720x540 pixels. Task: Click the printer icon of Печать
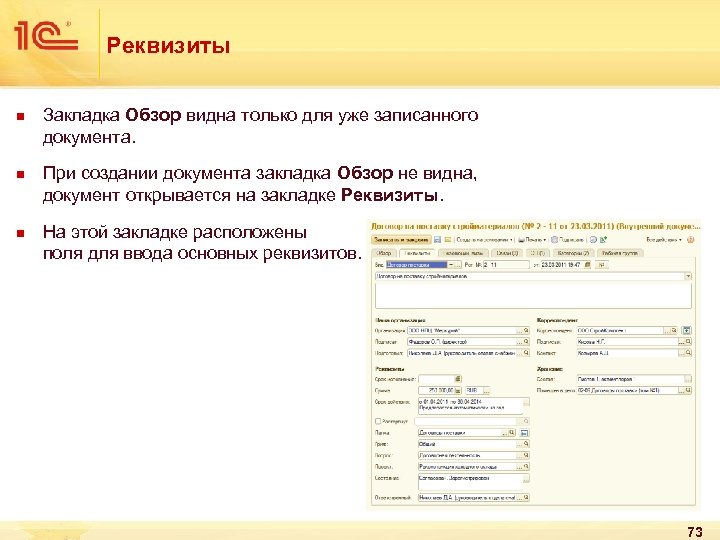click(521, 240)
